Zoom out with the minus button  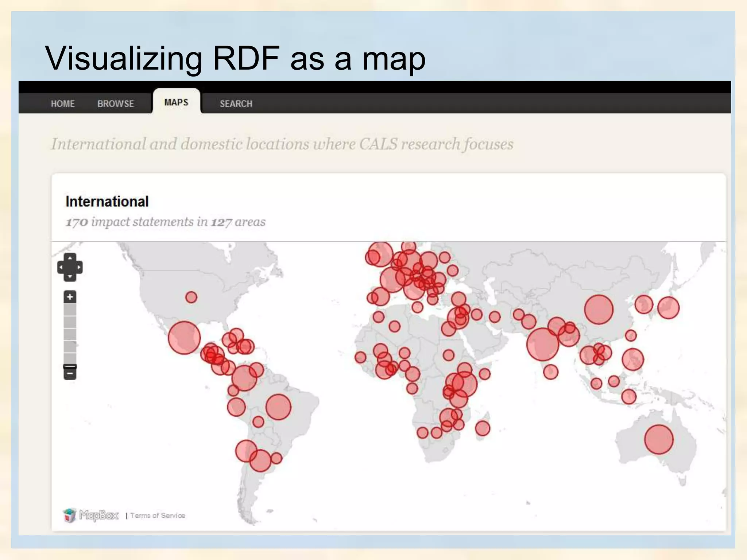[70, 374]
